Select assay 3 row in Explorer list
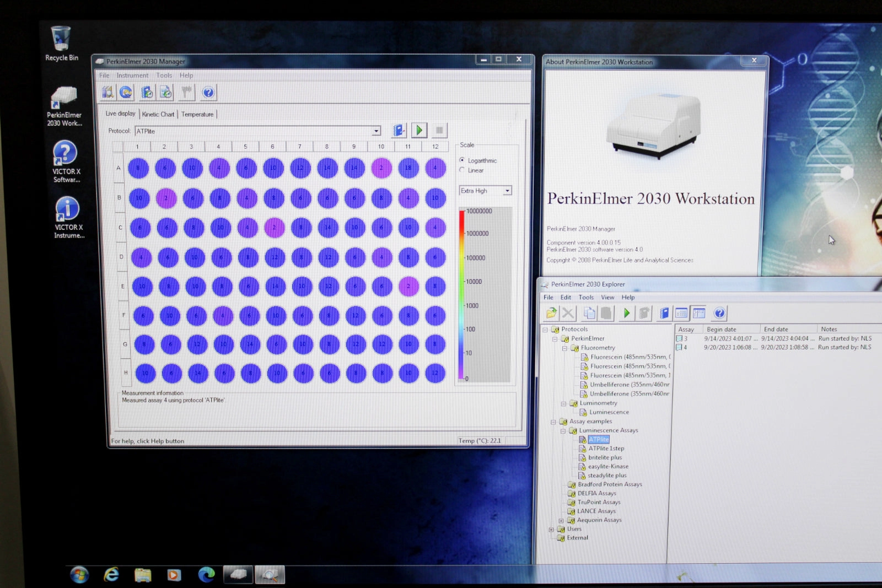The image size is (882, 588). 774,338
